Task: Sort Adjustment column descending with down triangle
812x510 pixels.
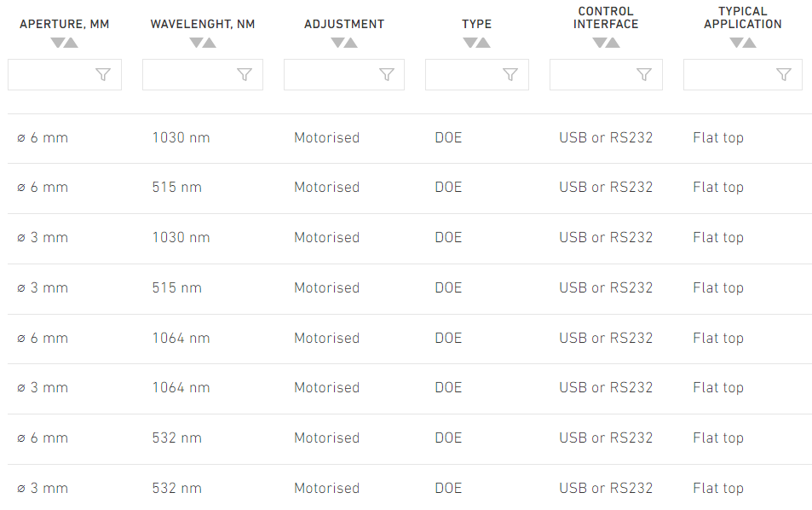Action: coord(337,43)
